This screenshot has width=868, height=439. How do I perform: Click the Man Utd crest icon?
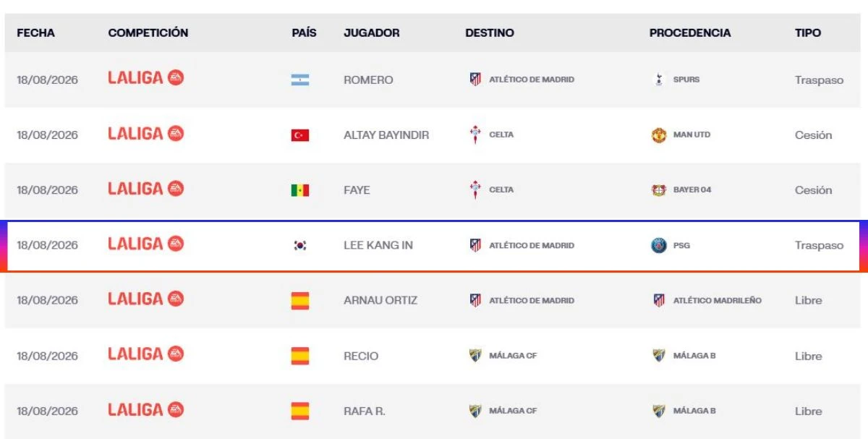[658, 135]
